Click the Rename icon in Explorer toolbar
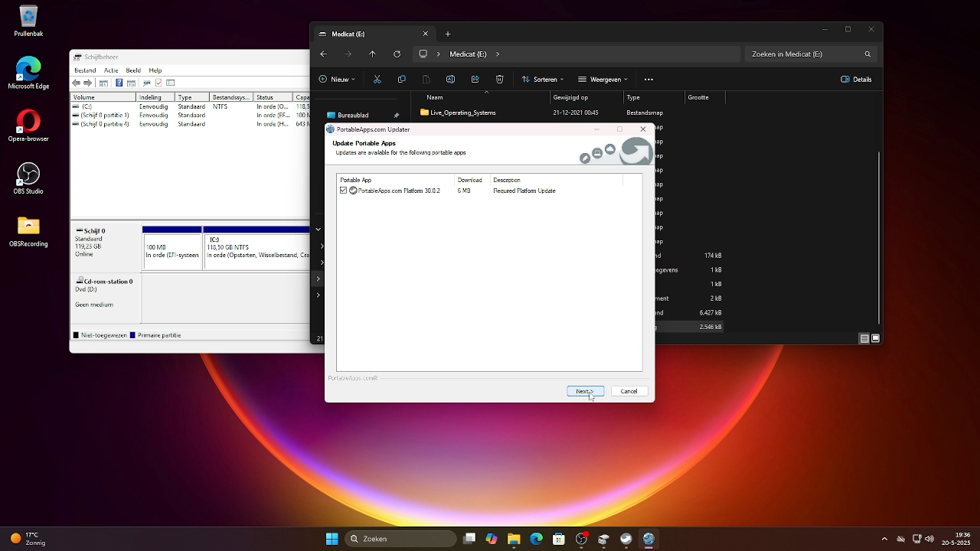980x551 pixels. [x=450, y=79]
